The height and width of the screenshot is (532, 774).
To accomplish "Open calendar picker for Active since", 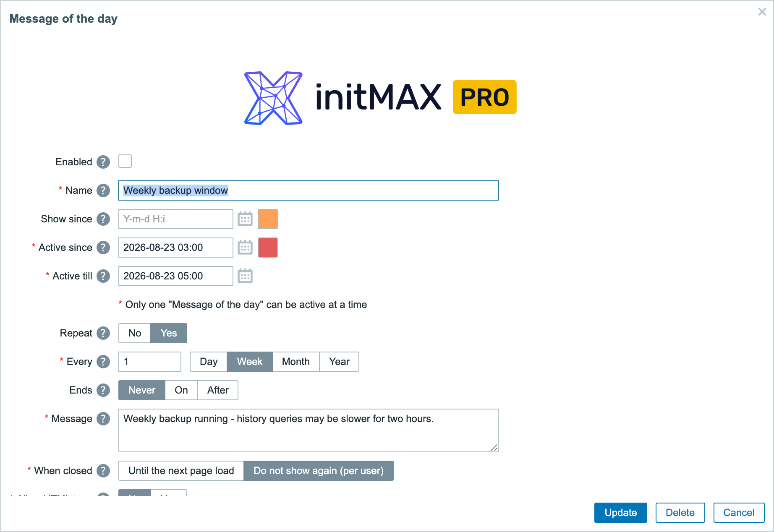I will [245, 248].
